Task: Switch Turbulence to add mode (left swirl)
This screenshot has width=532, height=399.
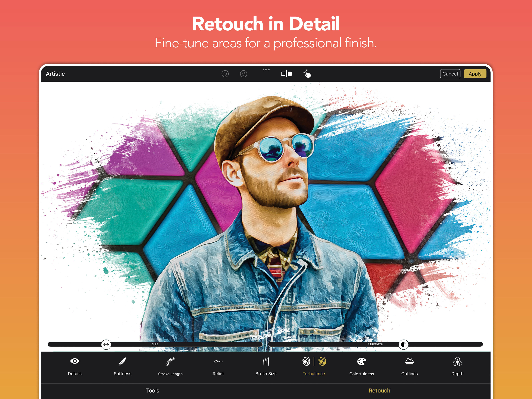Action: [306, 361]
